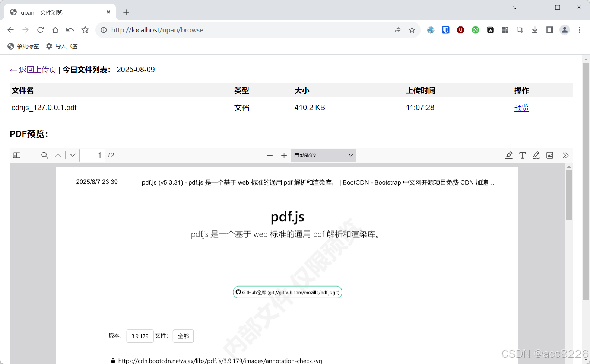Image resolution: width=590 pixels, height=364 pixels.
Task: Click the 上传时间 column header
Action: point(421,90)
